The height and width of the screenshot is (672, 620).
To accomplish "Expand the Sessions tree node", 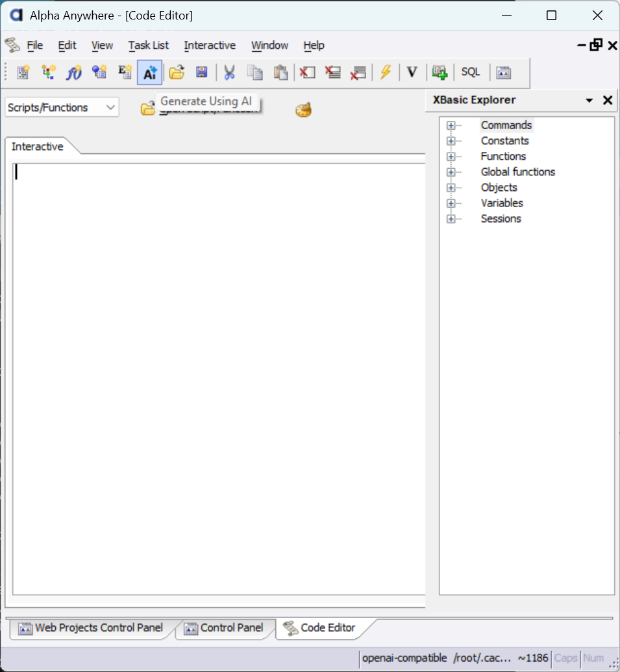I will coord(451,219).
